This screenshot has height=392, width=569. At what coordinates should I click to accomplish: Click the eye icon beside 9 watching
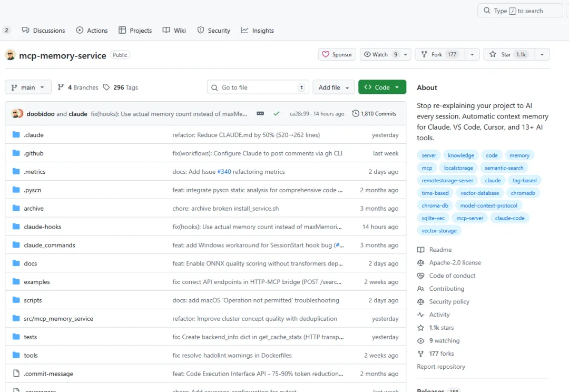click(420, 341)
